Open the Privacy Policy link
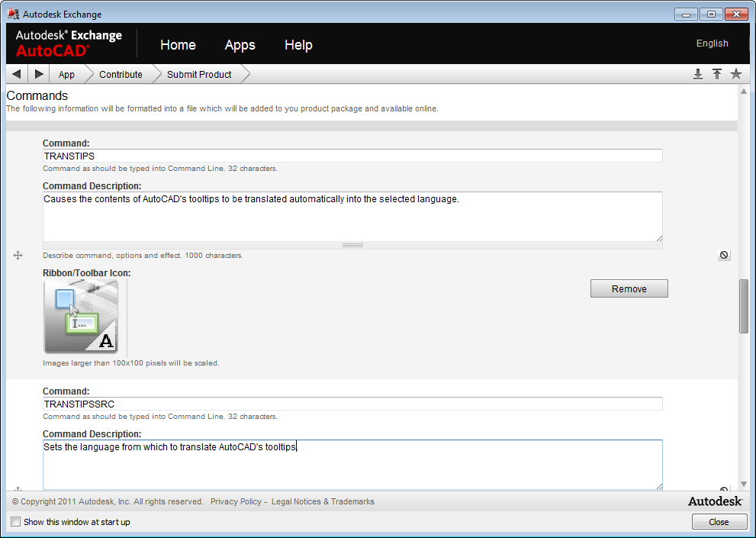 point(236,501)
